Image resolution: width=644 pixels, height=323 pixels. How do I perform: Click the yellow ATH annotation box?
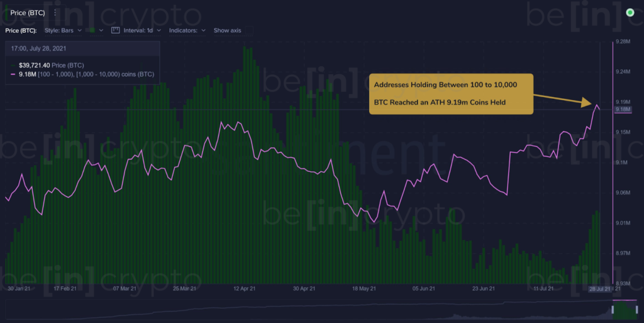451,94
